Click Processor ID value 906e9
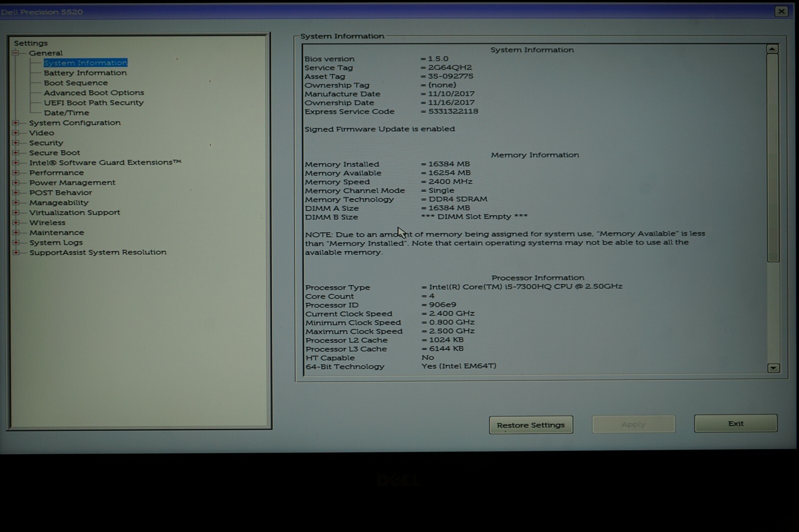The height and width of the screenshot is (532, 799). pos(442,305)
